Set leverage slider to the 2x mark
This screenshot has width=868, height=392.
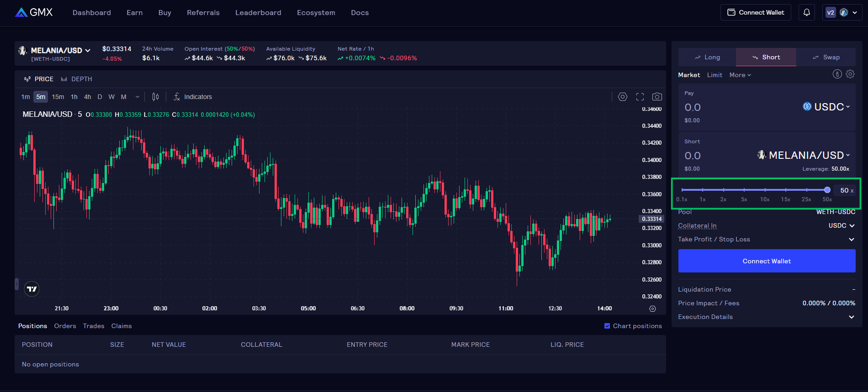coord(723,190)
